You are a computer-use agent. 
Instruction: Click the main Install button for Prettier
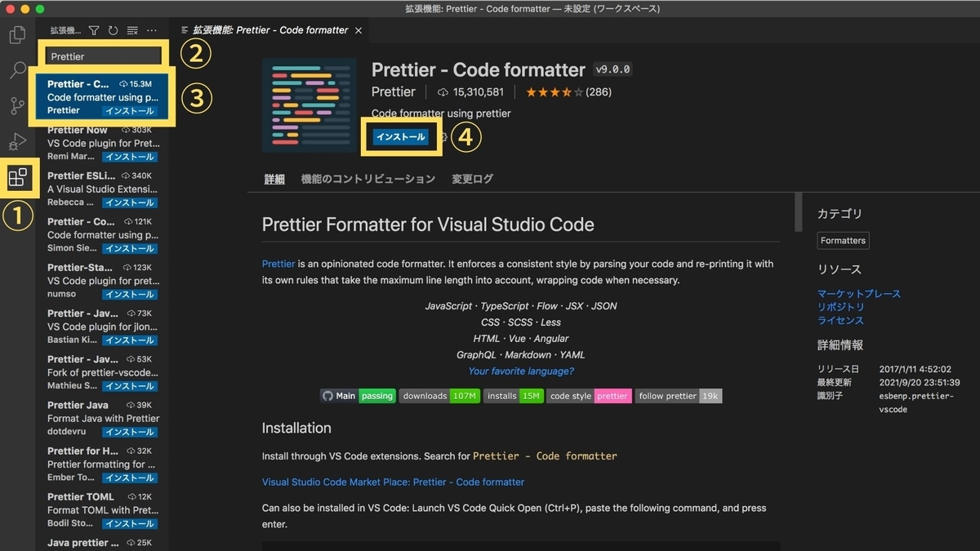[400, 137]
